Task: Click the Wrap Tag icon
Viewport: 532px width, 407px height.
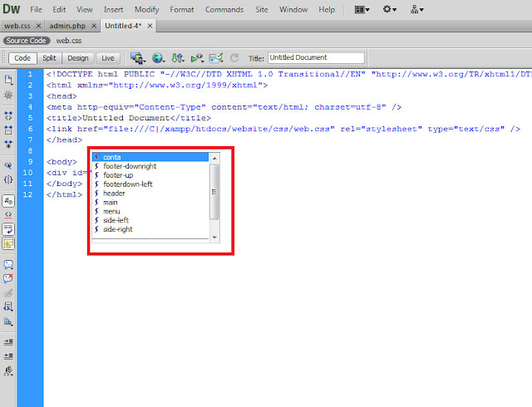Action: pyautogui.click(x=8, y=292)
